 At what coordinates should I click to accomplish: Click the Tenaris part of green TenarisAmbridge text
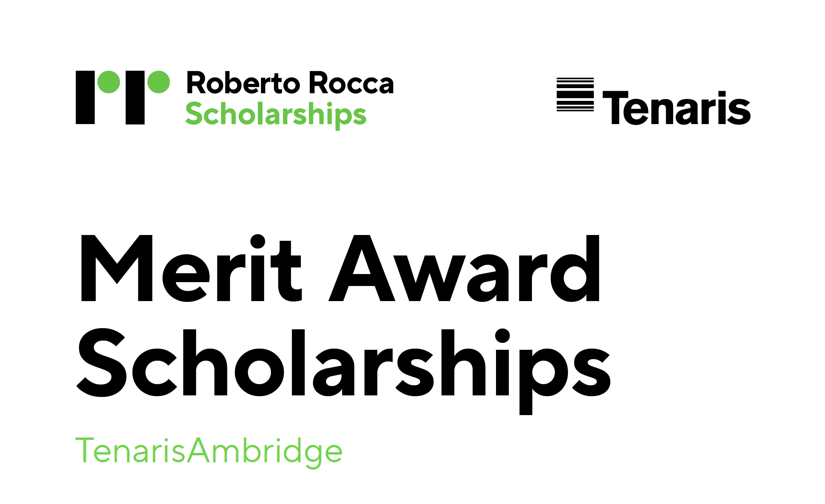(x=130, y=450)
